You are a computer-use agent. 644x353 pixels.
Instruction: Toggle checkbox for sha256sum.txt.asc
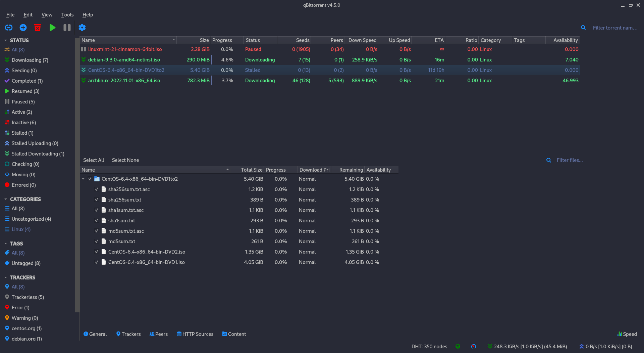97,189
